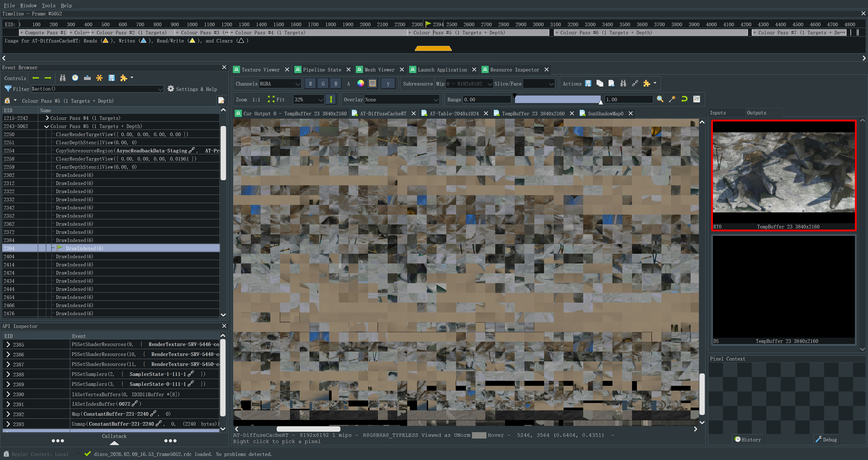The image size is (868, 460).
Task: Expand Colour Pass #4 tree node
Action: coord(47,118)
